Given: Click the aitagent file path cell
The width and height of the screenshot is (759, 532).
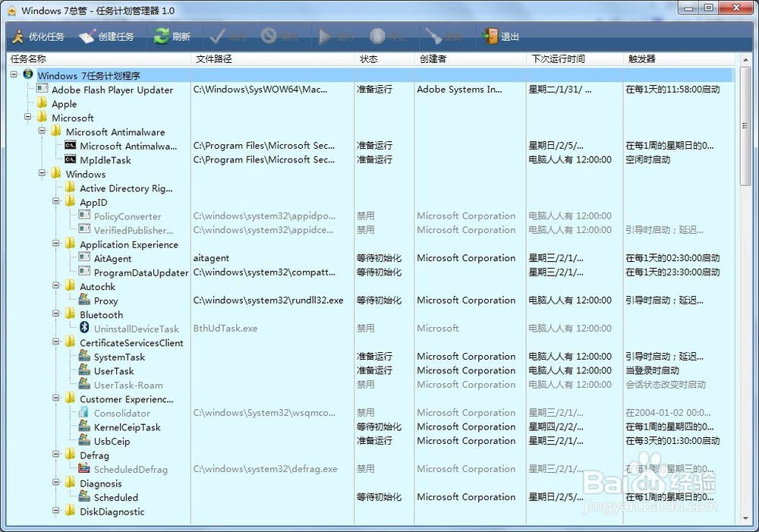Looking at the screenshot, I should [211, 258].
